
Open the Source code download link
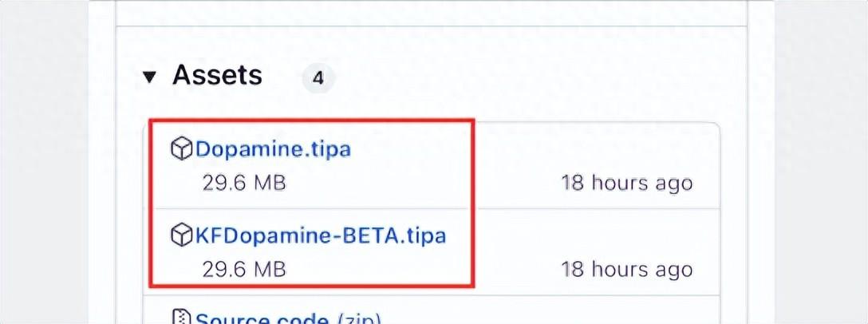pos(262,319)
